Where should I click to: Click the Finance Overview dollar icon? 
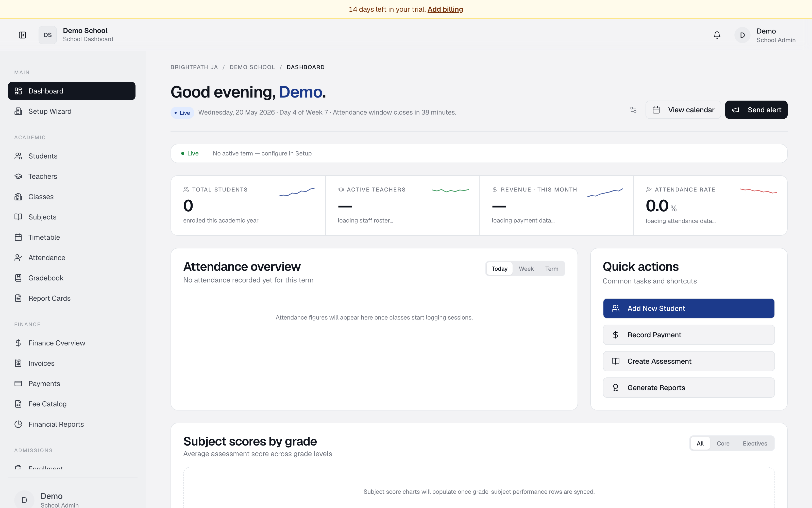pyautogui.click(x=18, y=343)
